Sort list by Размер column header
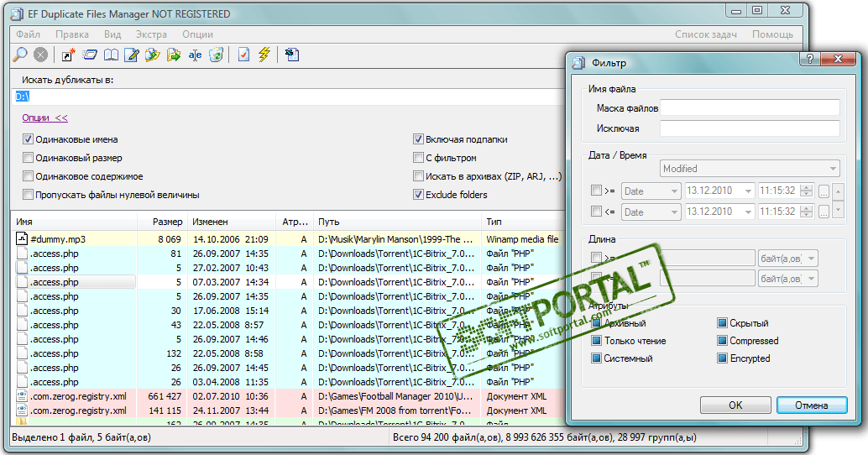The image size is (868, 455). coord(162,222)
